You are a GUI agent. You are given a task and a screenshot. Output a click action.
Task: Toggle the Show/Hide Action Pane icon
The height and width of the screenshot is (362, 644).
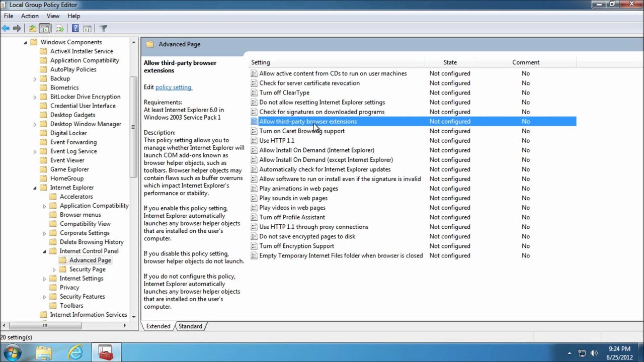click(x=87, y=29)
